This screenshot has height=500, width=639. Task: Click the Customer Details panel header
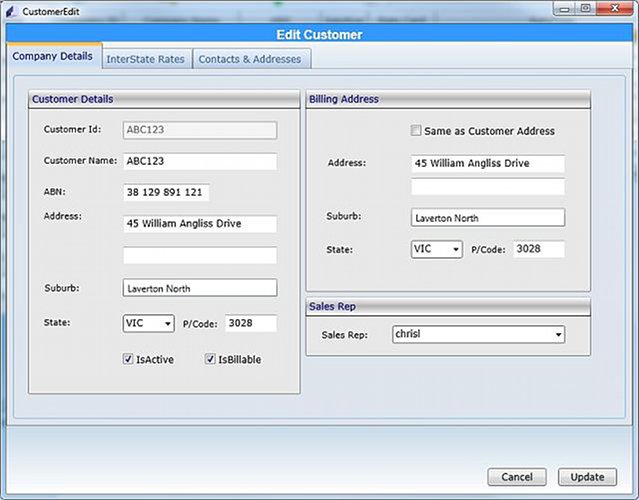point(164,99)
